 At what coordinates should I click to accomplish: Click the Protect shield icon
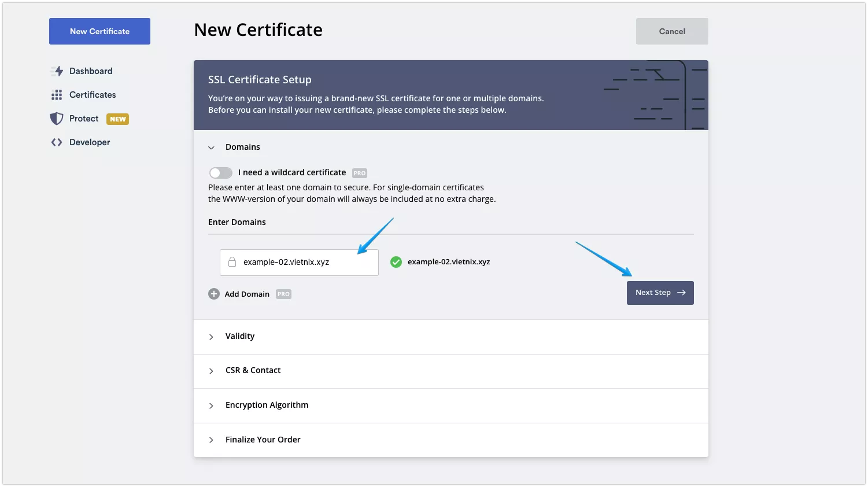(57, 118)
